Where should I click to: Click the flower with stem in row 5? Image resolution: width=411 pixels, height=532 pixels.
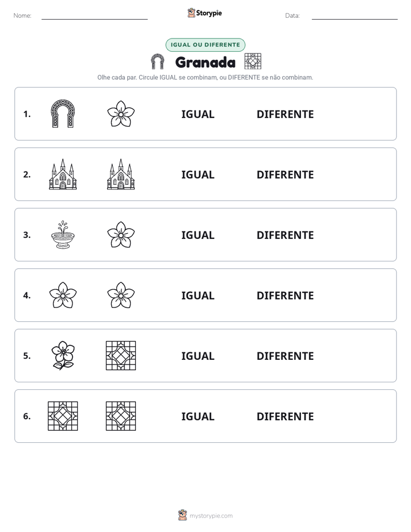[63, 355]
